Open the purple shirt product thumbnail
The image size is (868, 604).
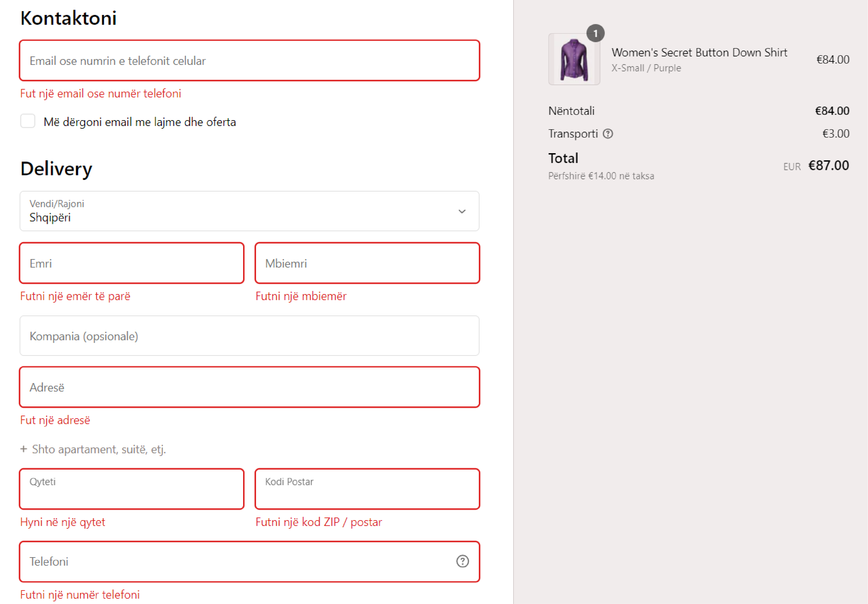point(574,60)
